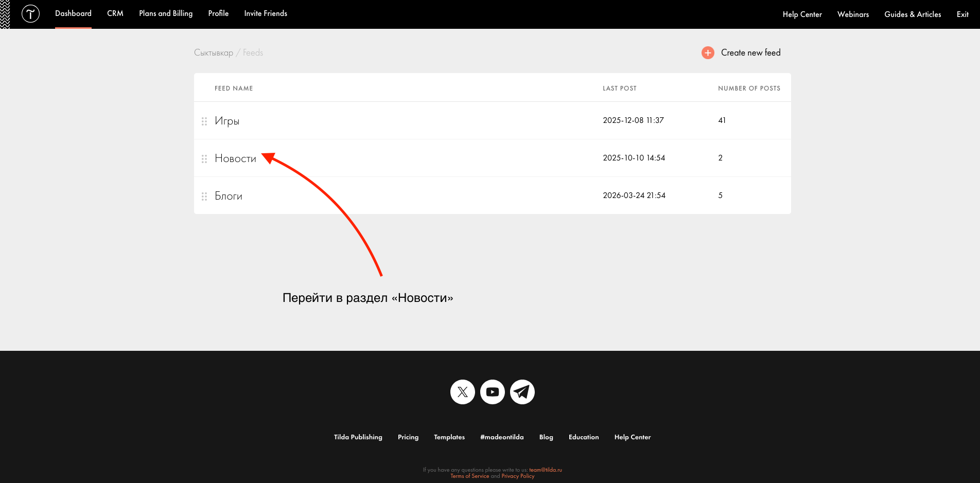Open the Privacy Policy footer link
Screen dimensions: 980x483
click(518, 476)
